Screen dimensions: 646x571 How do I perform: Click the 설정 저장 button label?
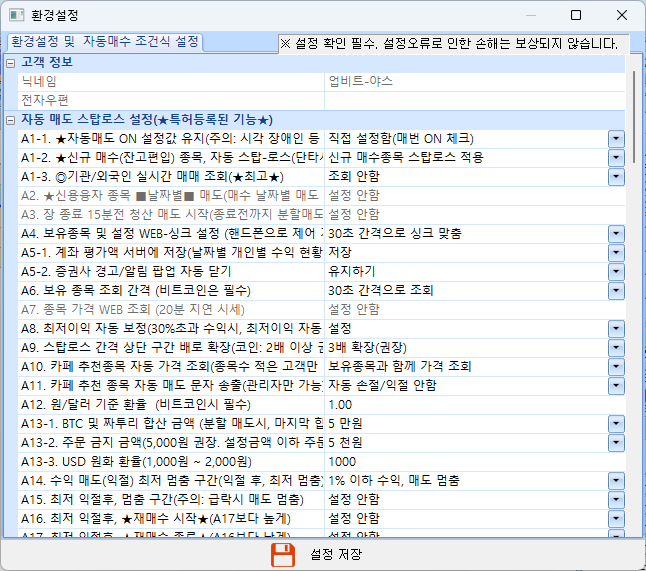point(336,555)
